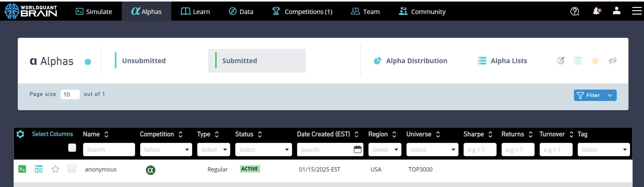Image resolution: width=644 pixels, height=187 pixels.
Task: Click the green alpha competition badge
Action: click(x=151, y=170)
